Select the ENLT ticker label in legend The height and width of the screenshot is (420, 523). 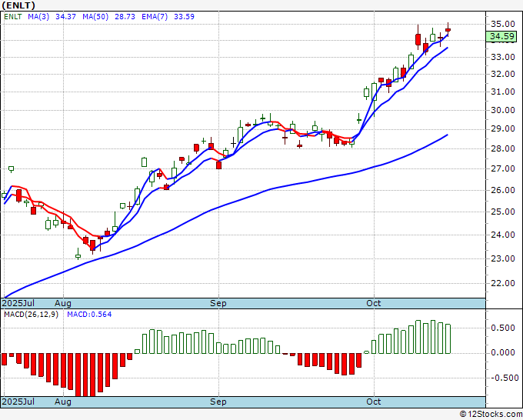click(12, 17)
